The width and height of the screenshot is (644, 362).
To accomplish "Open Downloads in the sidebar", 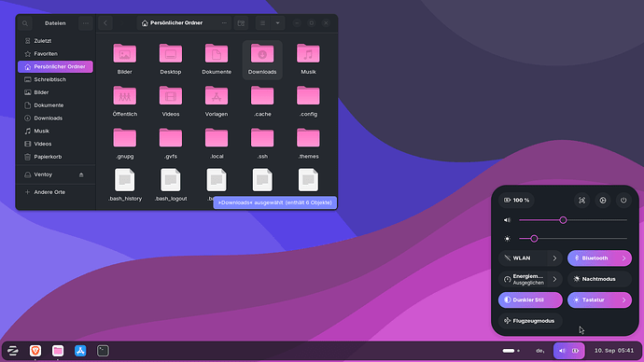I will [x=55, y=118].
